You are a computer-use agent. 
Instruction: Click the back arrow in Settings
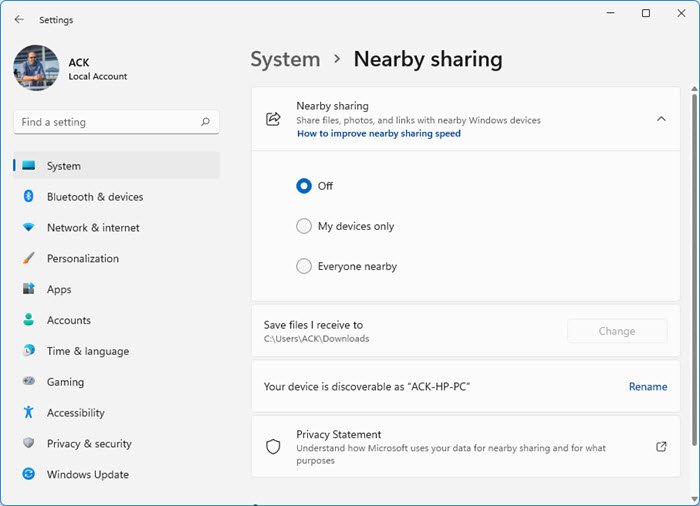coord(19,19)
